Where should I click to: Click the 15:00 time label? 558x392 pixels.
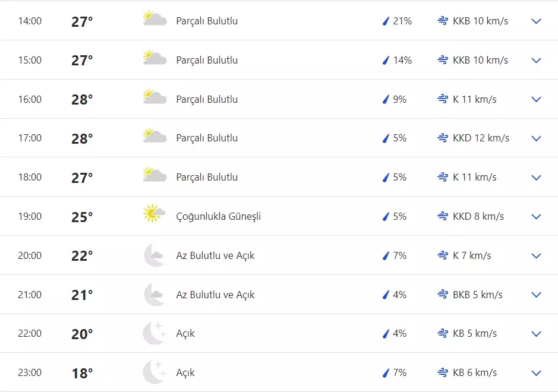30,61
